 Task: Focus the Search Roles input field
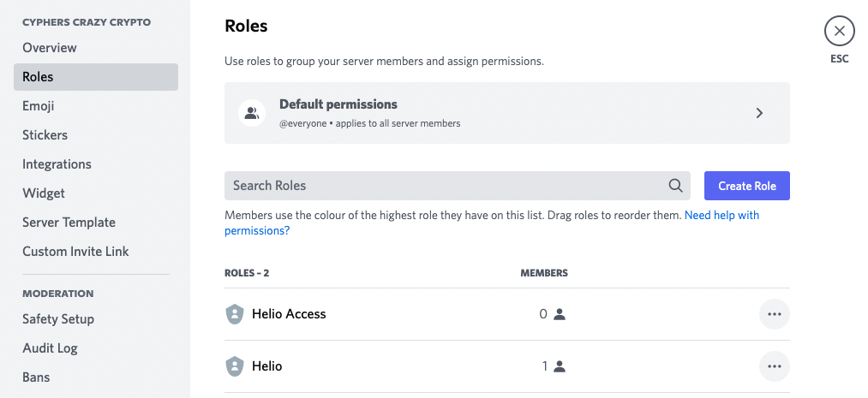[x=446, y=186]
